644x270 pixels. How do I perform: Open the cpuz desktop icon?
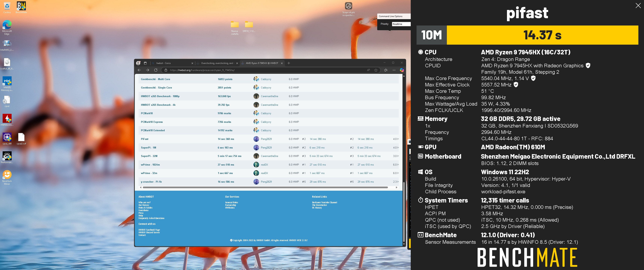(7, 101)
